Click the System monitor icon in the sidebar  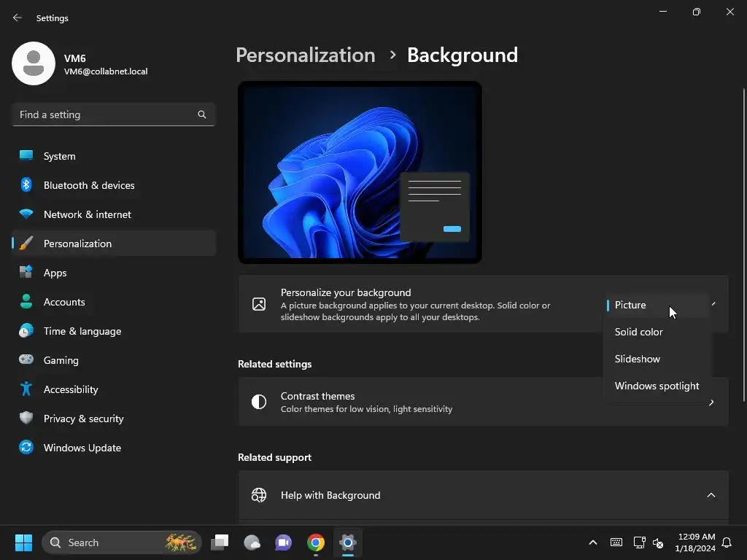pos(26,155)
